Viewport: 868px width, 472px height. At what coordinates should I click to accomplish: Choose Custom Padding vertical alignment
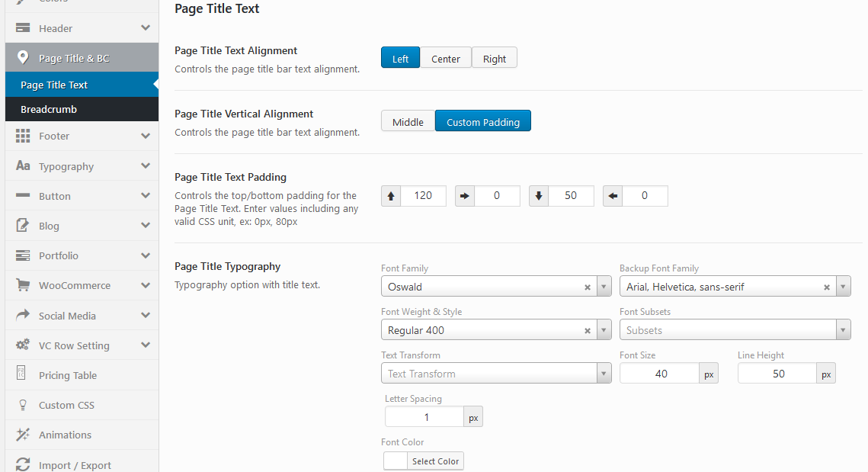[482, 120]
